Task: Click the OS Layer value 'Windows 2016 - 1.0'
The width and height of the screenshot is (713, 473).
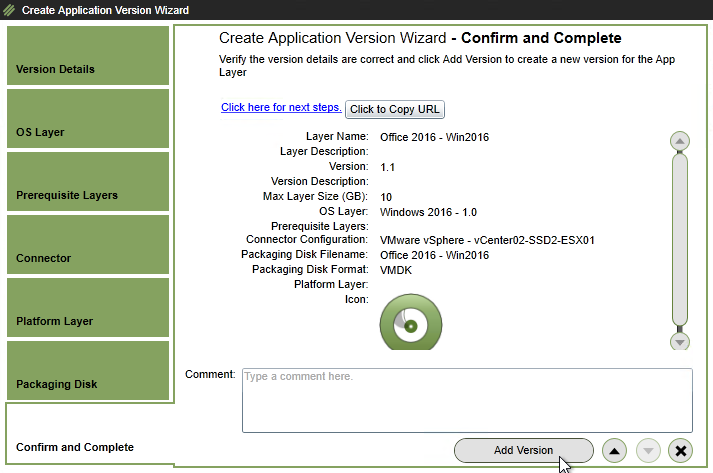Action: [x=428, y=212]
